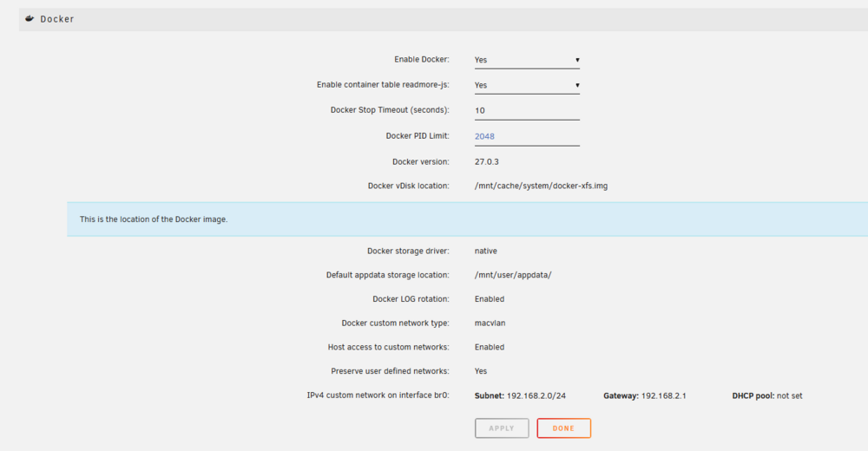Click the Docker storage driver label

point(408,251)
